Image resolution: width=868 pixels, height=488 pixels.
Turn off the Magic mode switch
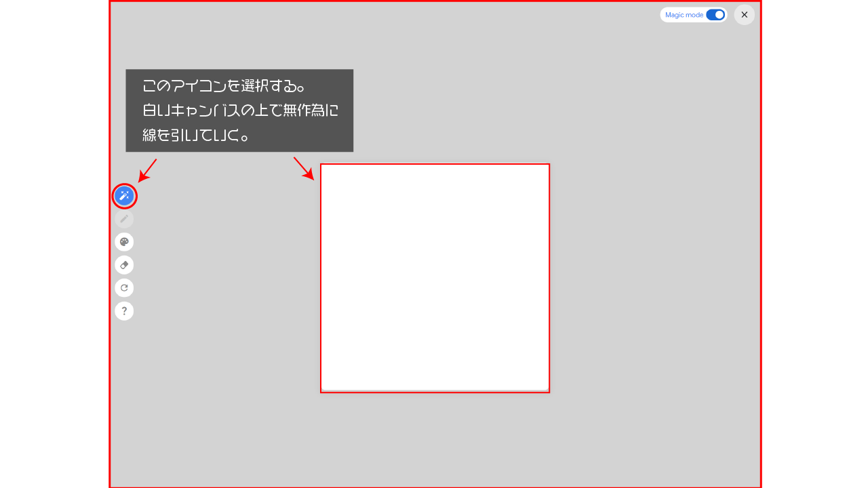click(715, 15)
